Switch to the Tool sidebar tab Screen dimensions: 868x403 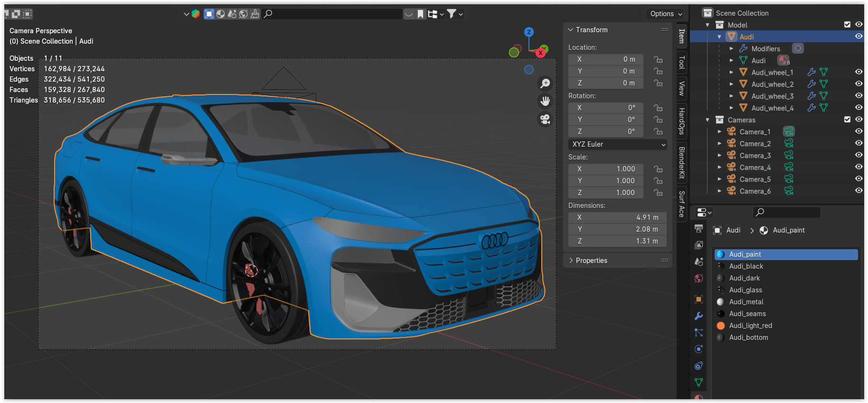pyautogui.click(x=682, y=62)
